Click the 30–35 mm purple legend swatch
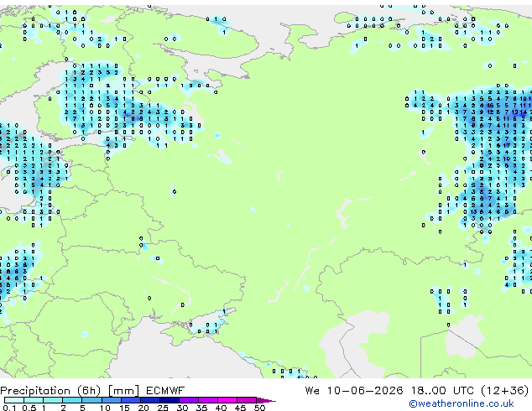 click(188, 400)
